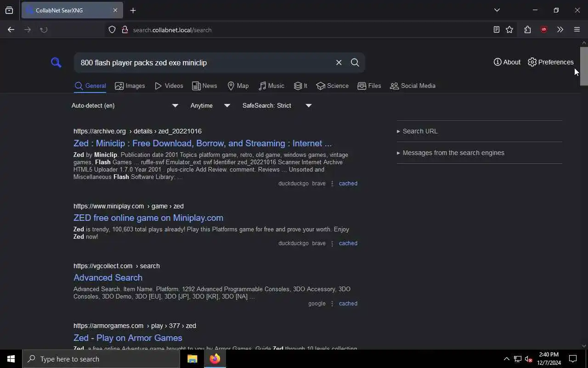
Task: Open cached link for archive.org result
Action: pyautogui.click(x=348, y=184)
